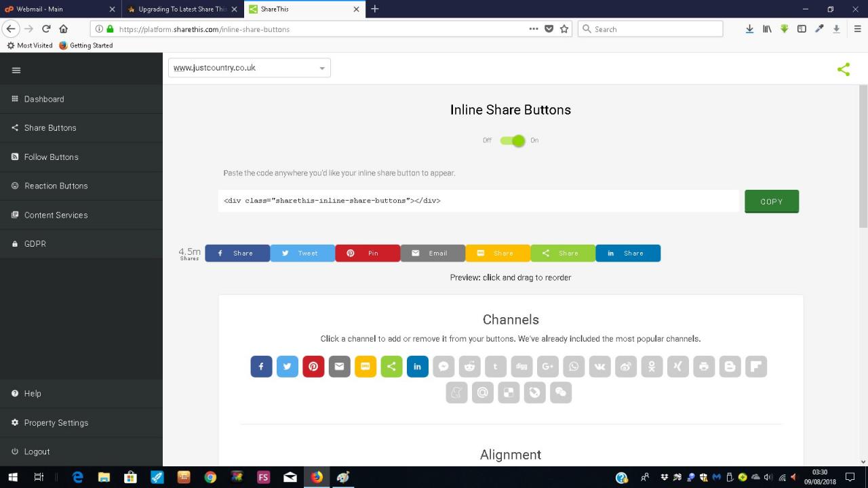Open the www.justcountry.co.uk property dropdown

click(250, 68)
